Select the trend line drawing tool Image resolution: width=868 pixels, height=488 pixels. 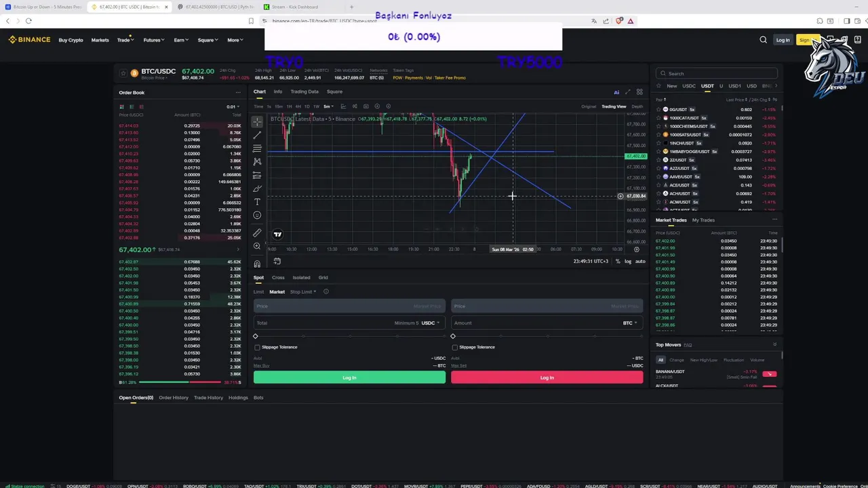[x=257, y=135]
